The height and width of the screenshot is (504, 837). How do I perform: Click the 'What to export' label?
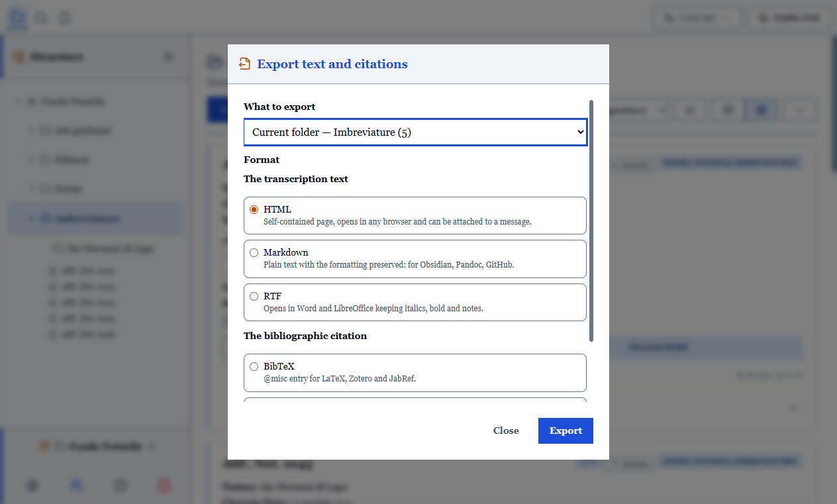point(279,107)
